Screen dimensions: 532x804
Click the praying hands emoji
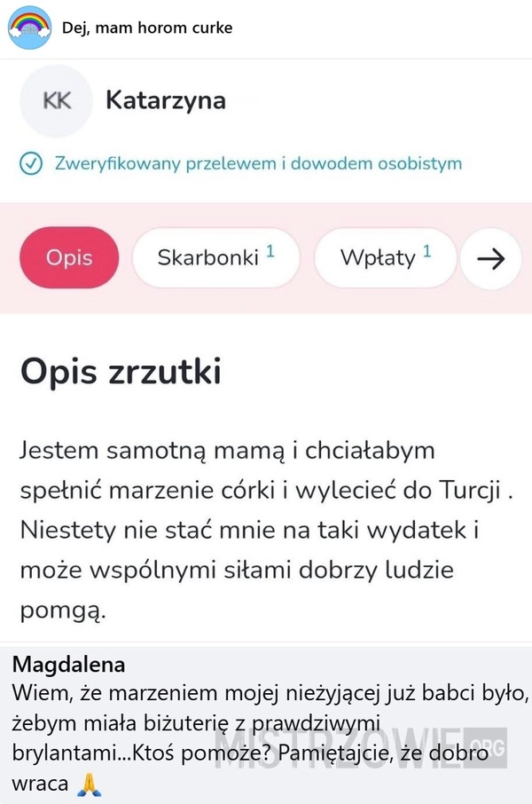(x=89, y=784)
